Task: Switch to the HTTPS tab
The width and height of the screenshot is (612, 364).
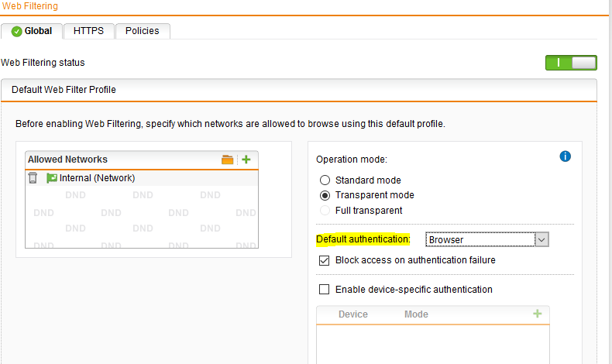Action: [x=88, y=31]
